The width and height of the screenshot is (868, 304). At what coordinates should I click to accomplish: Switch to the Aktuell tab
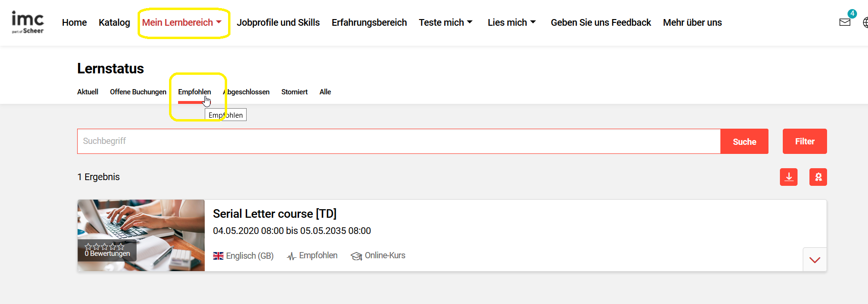[x=88, y=92]
